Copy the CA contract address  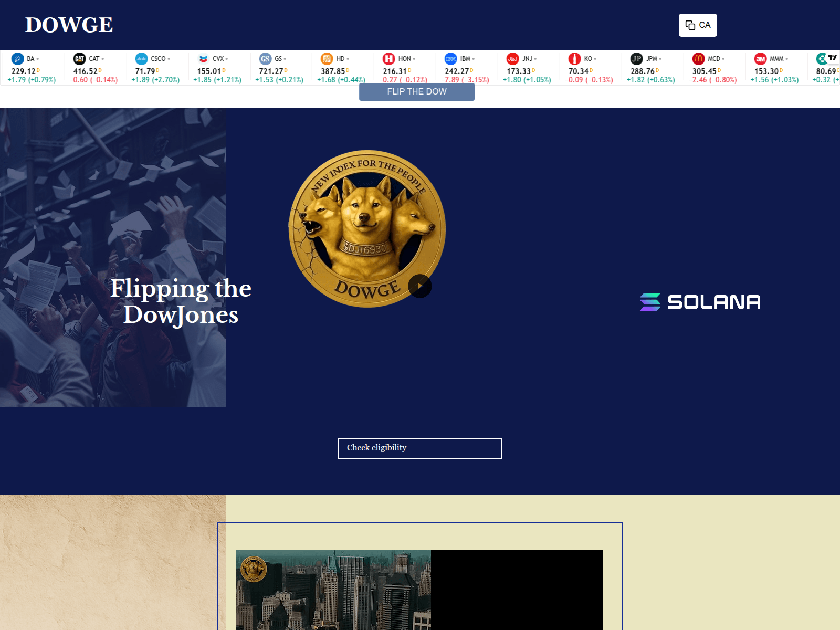tap(698, 25)
